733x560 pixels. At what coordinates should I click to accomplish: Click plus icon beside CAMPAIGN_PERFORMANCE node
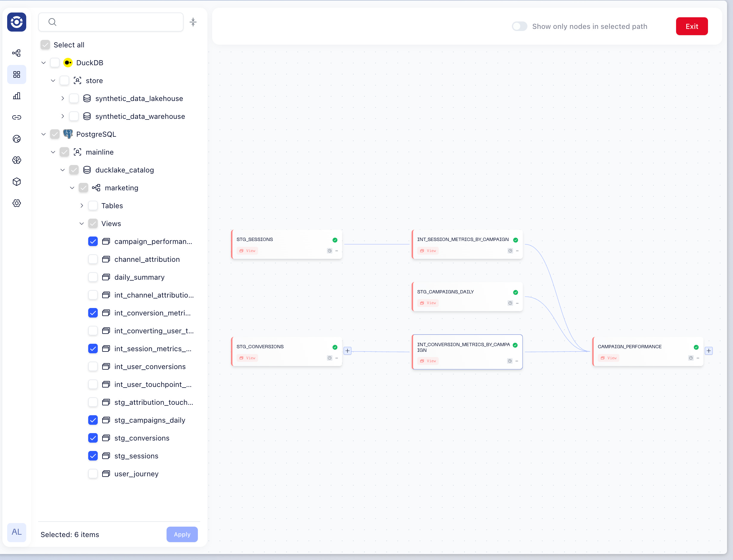(708, 351)
